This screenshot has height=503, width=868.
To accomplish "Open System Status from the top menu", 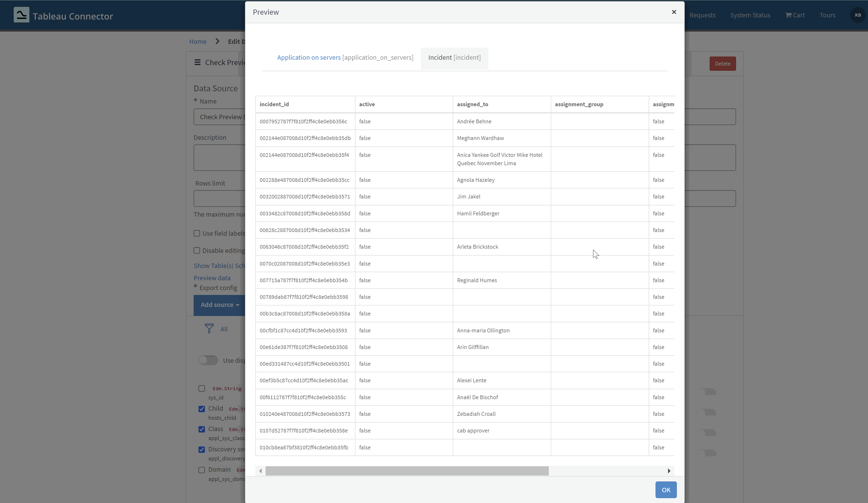I will (750, 15).
